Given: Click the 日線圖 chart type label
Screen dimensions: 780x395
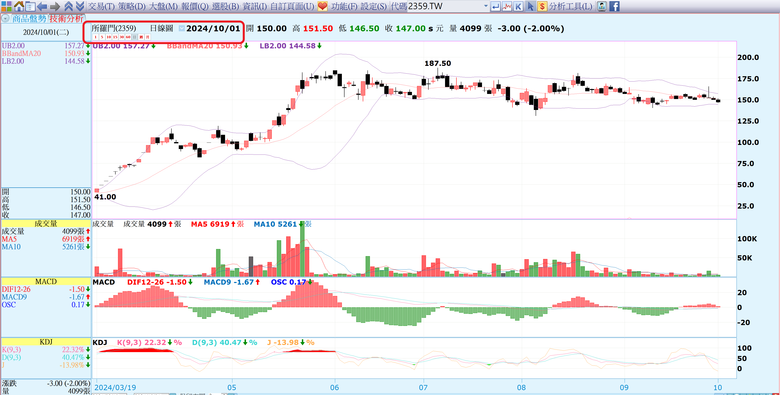Looking at the screenshot, I should 162,28.
